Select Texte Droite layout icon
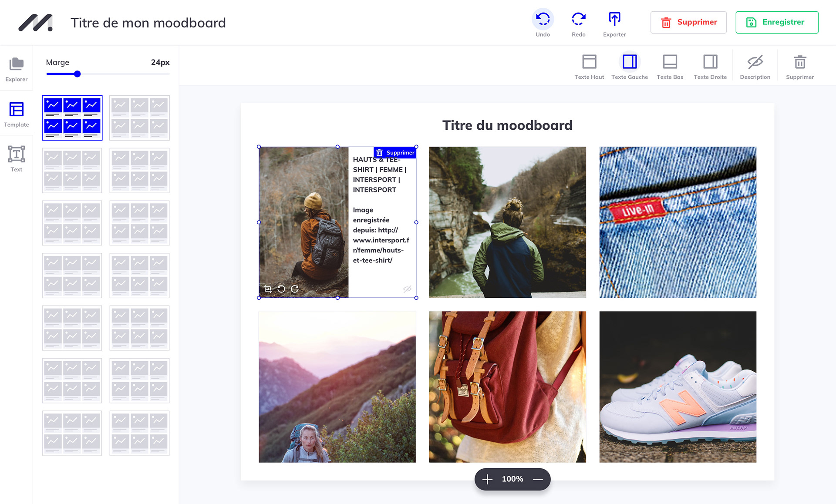836x504 pixels. pos(710,62)
